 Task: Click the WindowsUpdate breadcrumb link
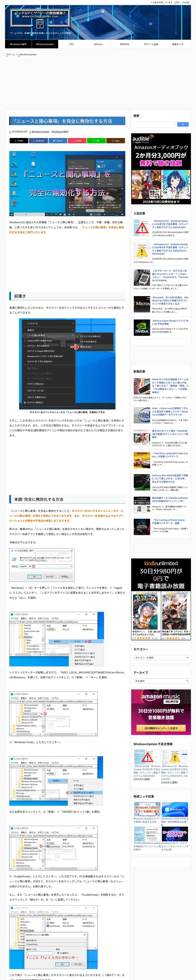28,54
